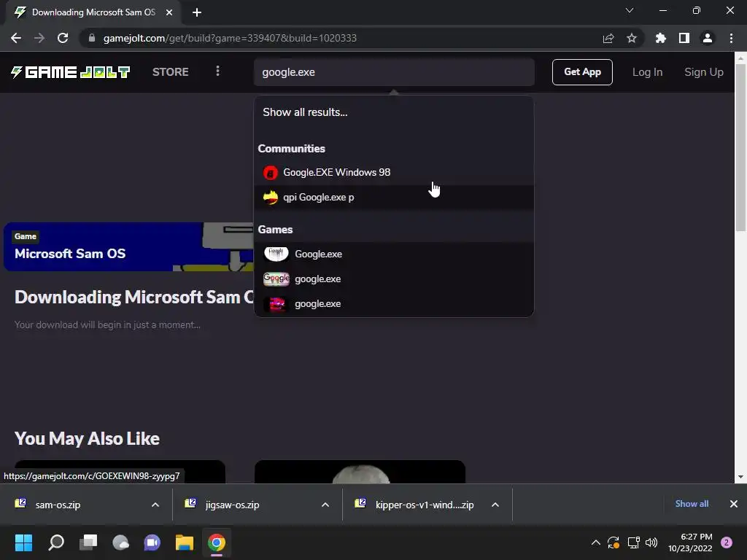Image resolution: width=747 pixels, height=560 pixels.
Task: Open the Chrome extensions puzzle icon
Action: click(661, 38)
